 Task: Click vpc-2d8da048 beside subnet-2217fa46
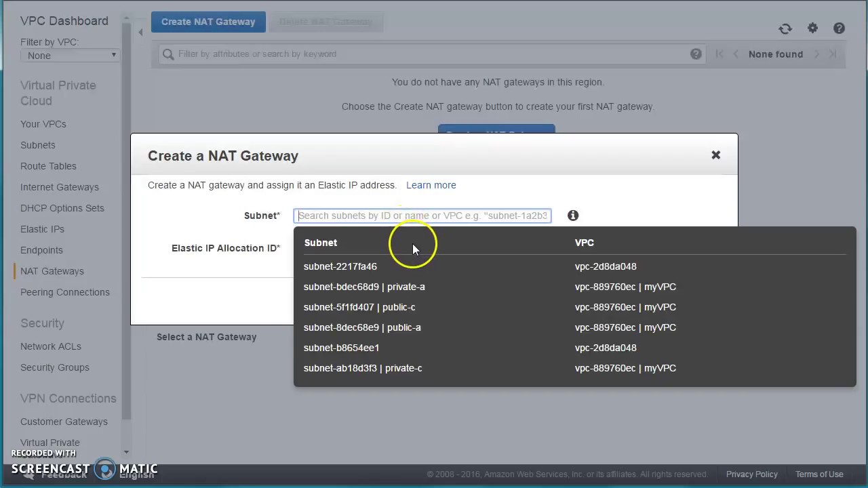[x=606, y=266]
